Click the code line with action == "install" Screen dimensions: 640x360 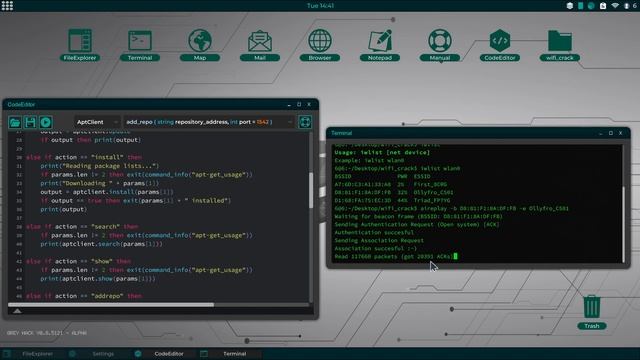(x=84, y=157)
